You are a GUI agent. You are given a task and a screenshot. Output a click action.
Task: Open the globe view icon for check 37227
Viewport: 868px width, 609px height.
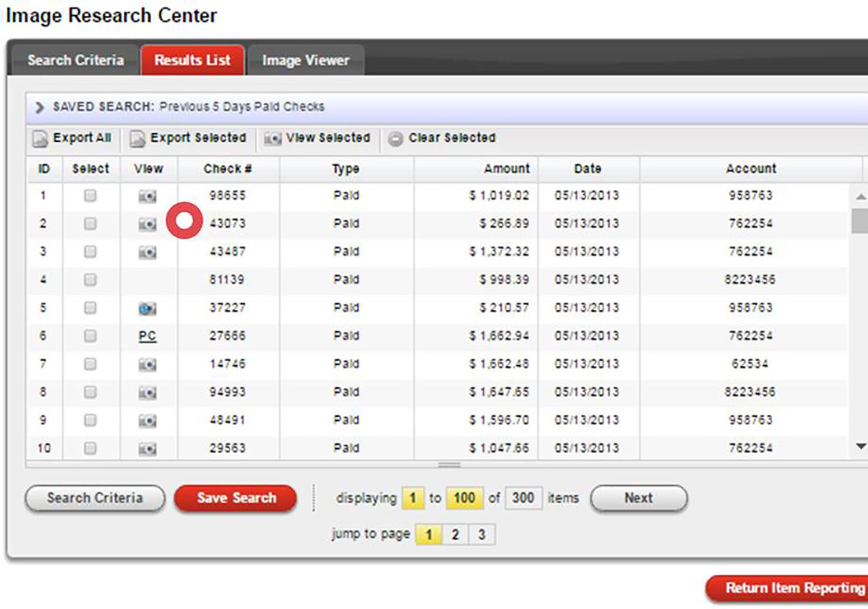click(x=148, y=308)
